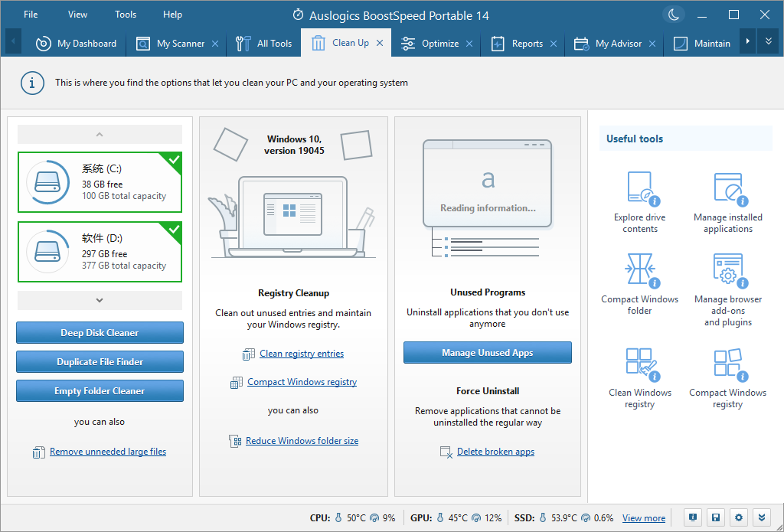784x532 pixels.
Task: Click the save icon in the status bar
Action: point(715,517)
